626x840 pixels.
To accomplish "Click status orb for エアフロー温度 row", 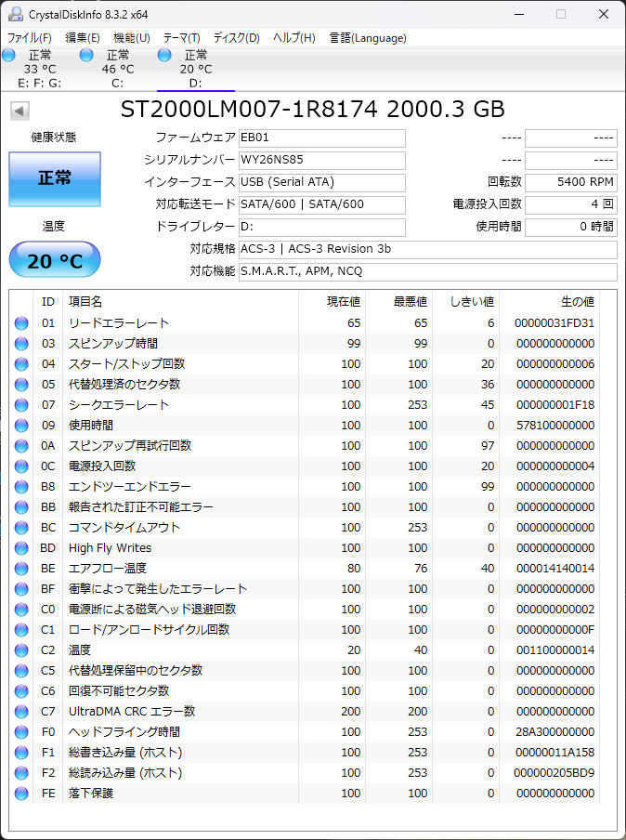I will pyautogui.click(x=21, y=569).
